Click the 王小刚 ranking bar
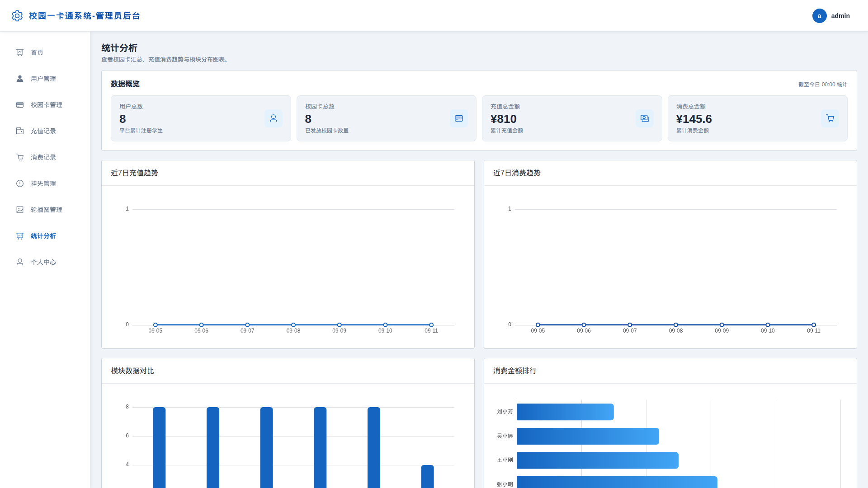Image resolution: width=868 pixels, height=488 pixels. tap(598, 460)
